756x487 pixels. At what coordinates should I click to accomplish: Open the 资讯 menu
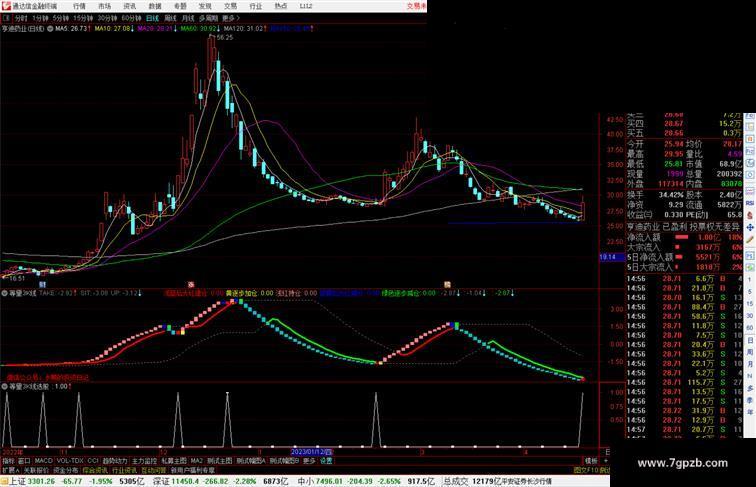(129, 6)
